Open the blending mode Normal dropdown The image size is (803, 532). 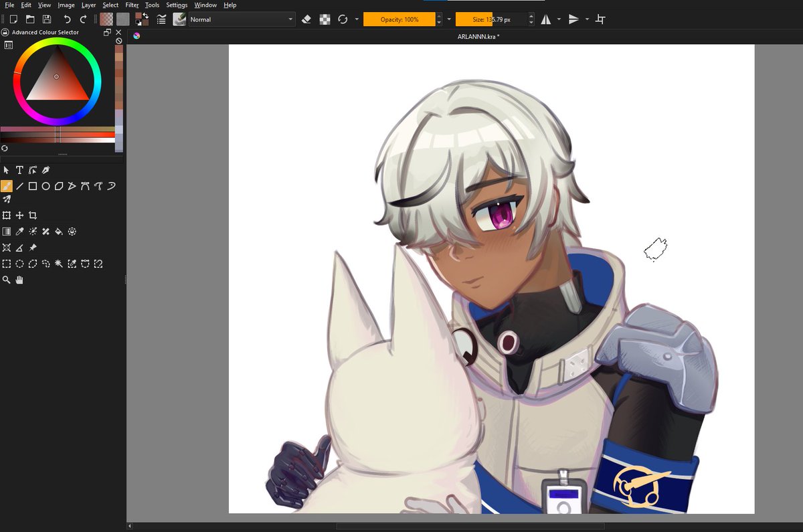click(242, 19)
